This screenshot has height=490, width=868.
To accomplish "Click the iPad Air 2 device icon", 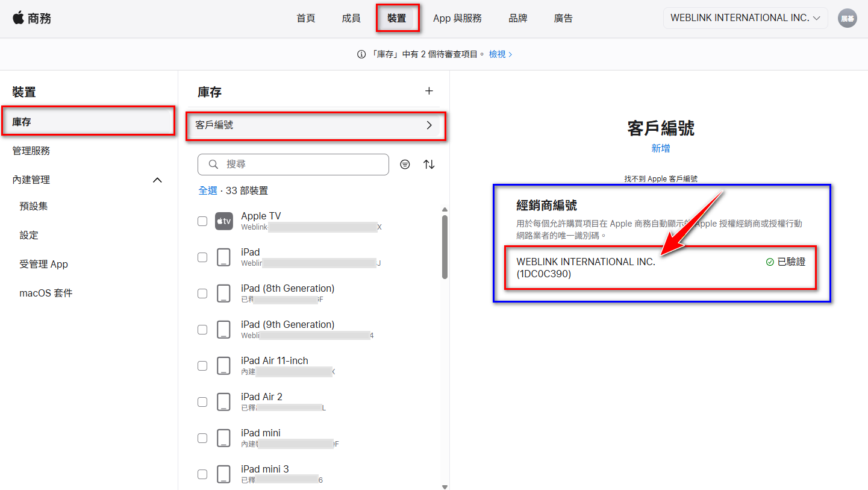I will coord(224,402).
